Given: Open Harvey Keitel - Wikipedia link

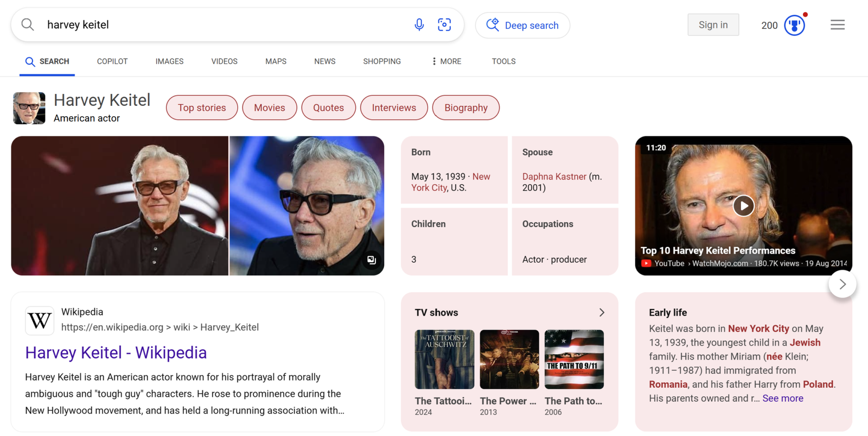Looking at the screenshot, I should (116, 353).
